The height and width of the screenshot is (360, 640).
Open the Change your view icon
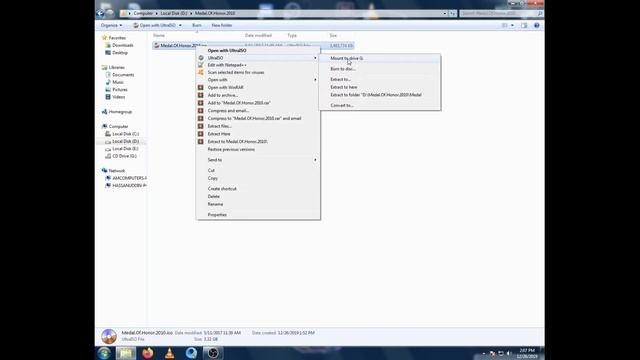pyautogui.click(x=504, y=25)
